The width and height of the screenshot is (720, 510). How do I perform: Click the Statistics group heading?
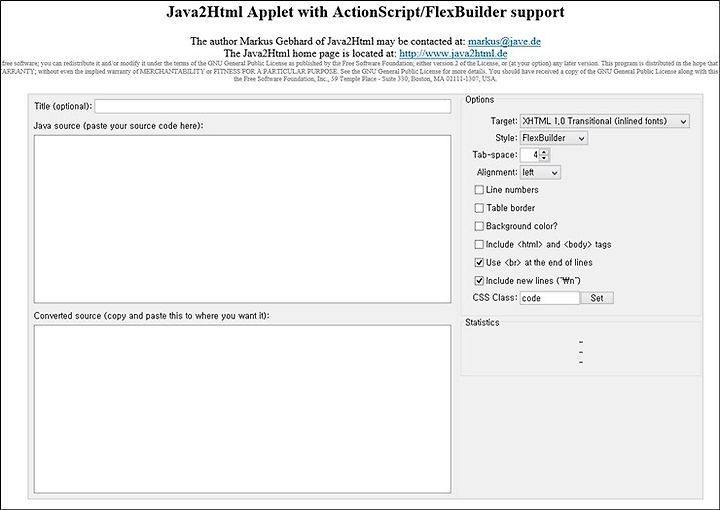482,322
